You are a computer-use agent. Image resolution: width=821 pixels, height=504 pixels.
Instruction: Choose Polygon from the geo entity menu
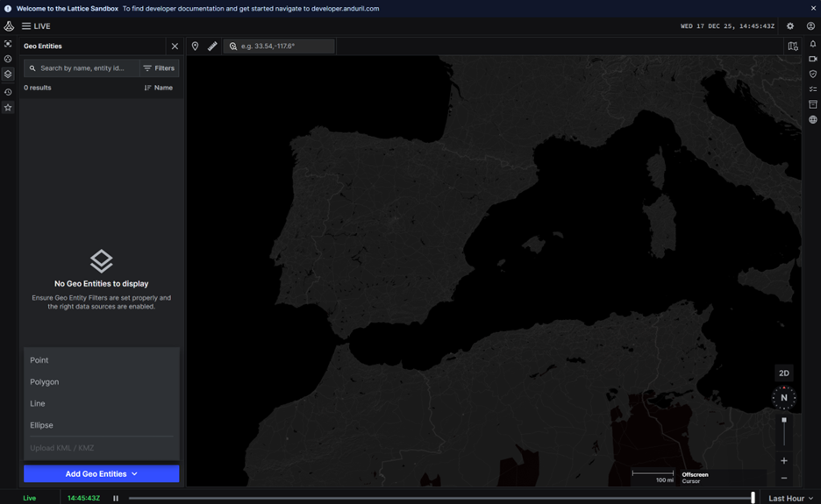pyautogui.click(x=45, y=382)
